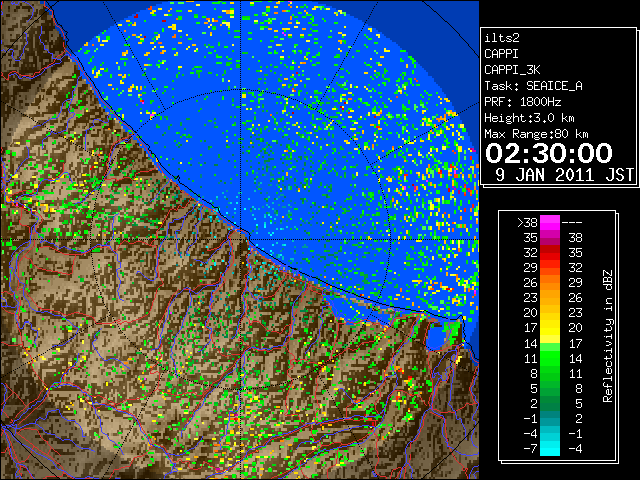
Task: Click the '>38' legend value
Action: (x=527, y=223)
